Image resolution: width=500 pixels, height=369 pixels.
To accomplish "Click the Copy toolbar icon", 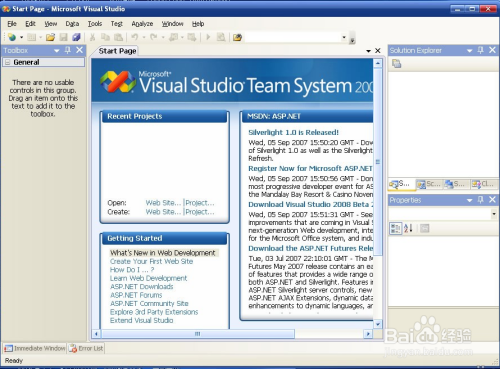I will [105, 37].
